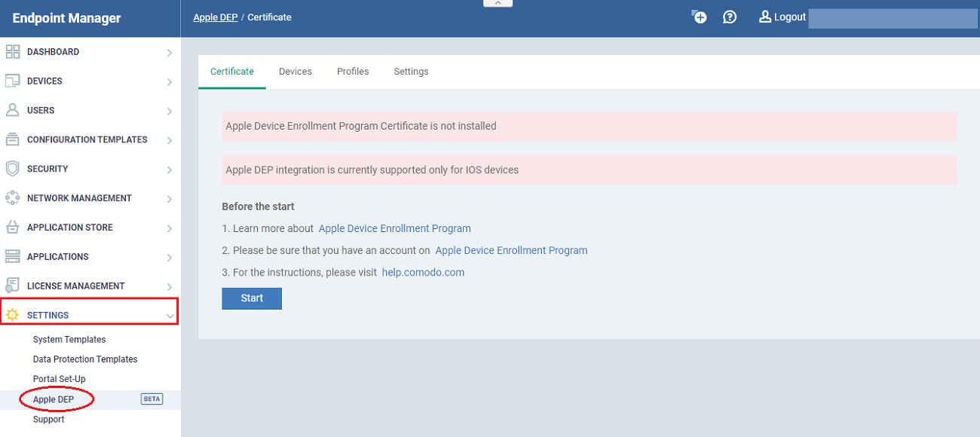Click the 'Before the start' heading

tap(258, 206)
